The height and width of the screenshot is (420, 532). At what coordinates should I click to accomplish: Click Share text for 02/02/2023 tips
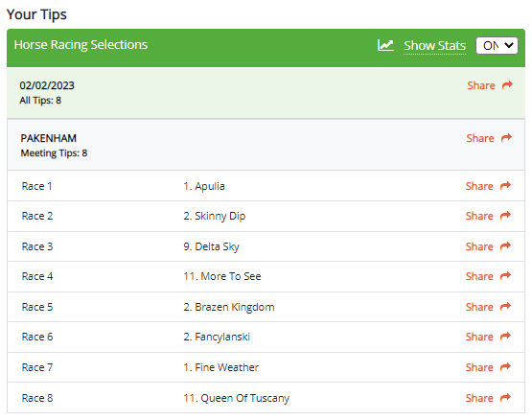tap(481, 85)
